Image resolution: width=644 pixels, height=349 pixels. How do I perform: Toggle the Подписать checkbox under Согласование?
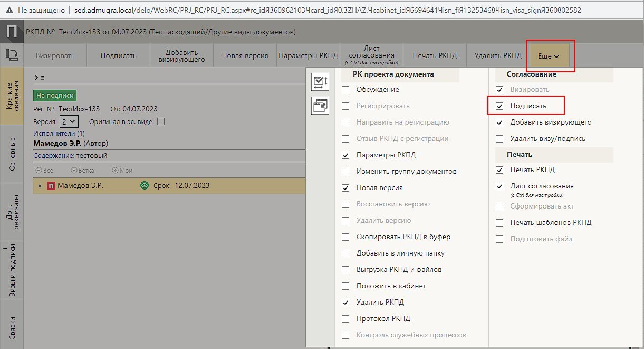[499, 106]
